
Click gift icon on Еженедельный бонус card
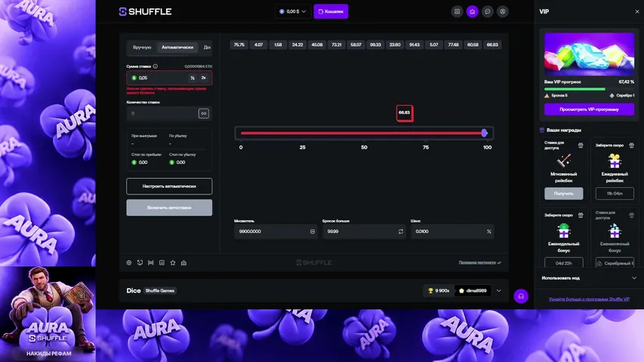(x=581, y=215)
